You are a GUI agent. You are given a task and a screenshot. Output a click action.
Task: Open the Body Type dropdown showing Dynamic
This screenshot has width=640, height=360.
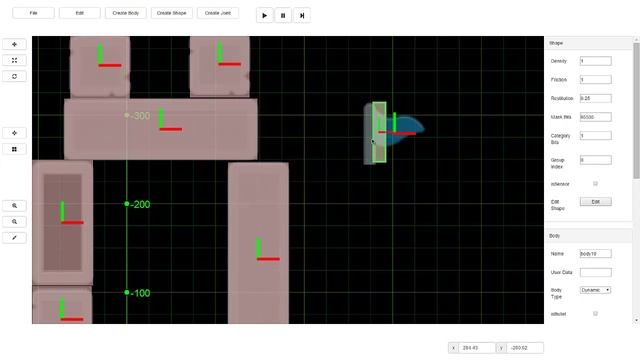[596, 290]
